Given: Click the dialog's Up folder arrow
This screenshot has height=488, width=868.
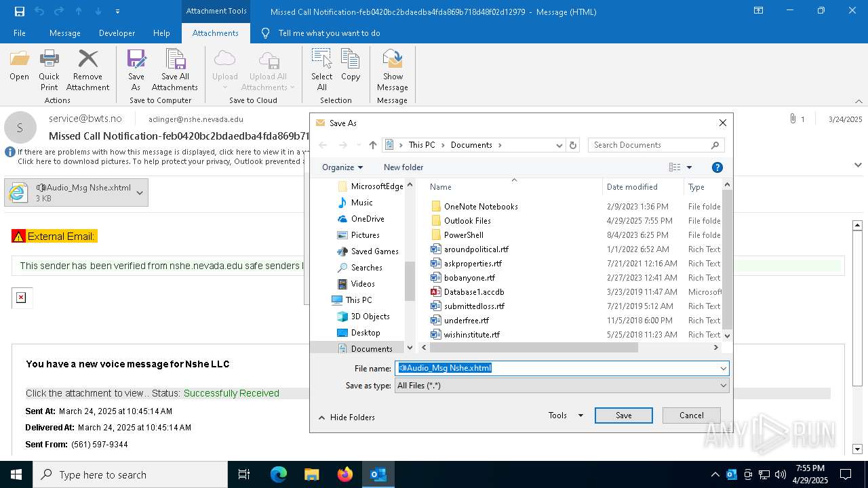Looking at the screenshot, I should click(x=373, y=145).
